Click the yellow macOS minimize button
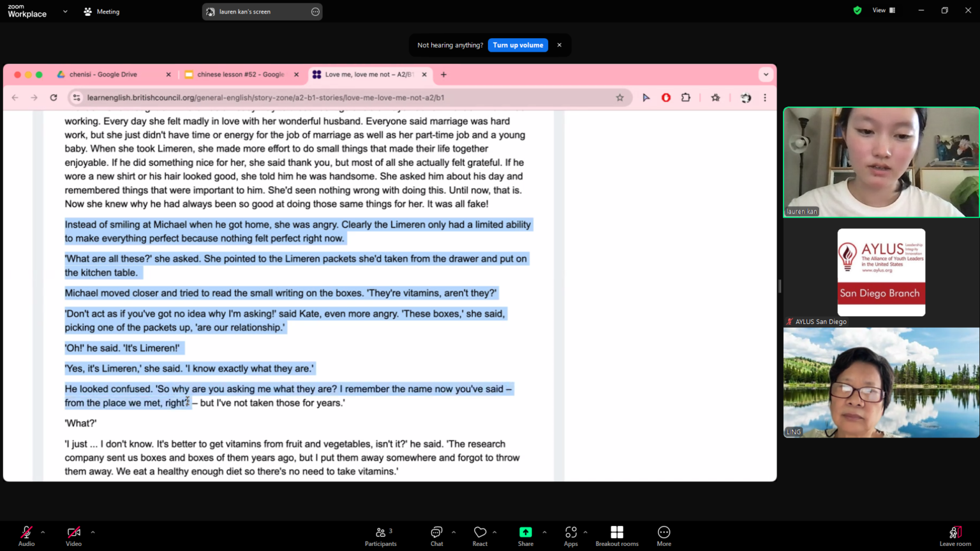The width and height of the screenshot is (980, 551). pyautogui.click(x=28, y=75)
